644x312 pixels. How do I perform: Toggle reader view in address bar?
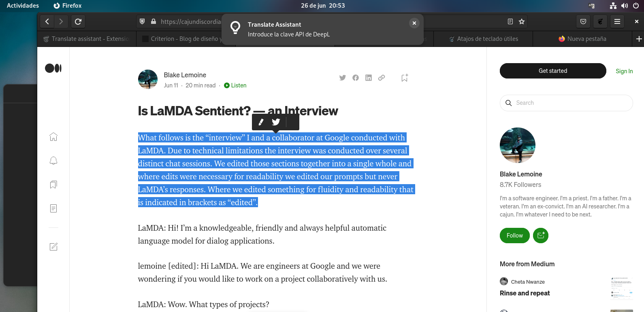(x=510, y=21)
